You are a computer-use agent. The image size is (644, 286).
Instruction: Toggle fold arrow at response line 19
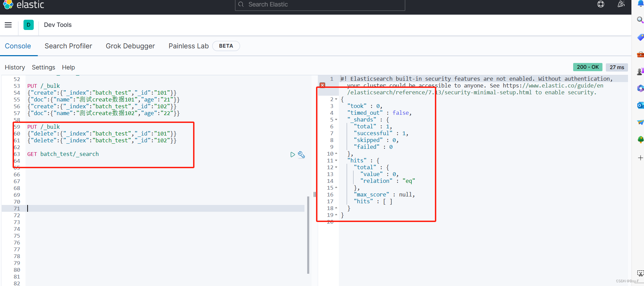coord(336,215)
